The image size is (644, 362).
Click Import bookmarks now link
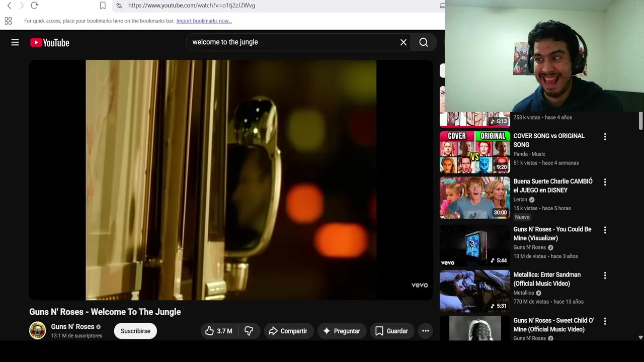pyautogui.click(x=204, y=21)
